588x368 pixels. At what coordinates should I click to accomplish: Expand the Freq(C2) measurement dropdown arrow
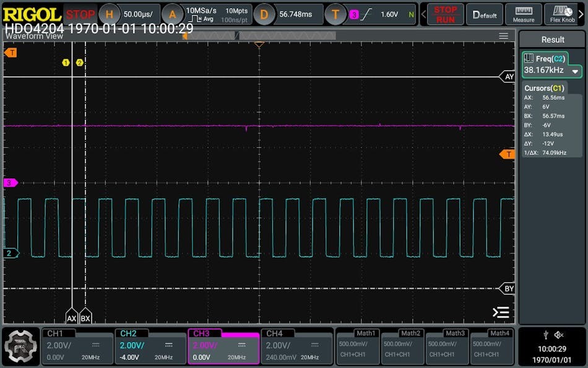coord(576,71)
